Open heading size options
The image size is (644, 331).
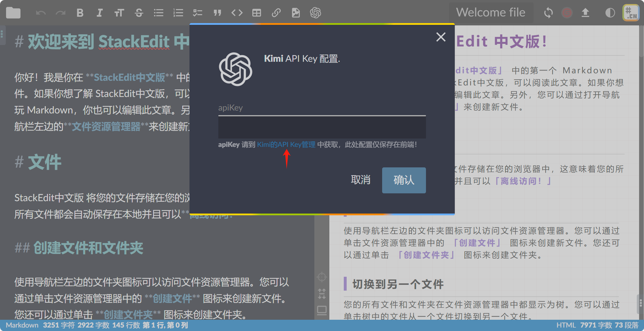point(119,13)
